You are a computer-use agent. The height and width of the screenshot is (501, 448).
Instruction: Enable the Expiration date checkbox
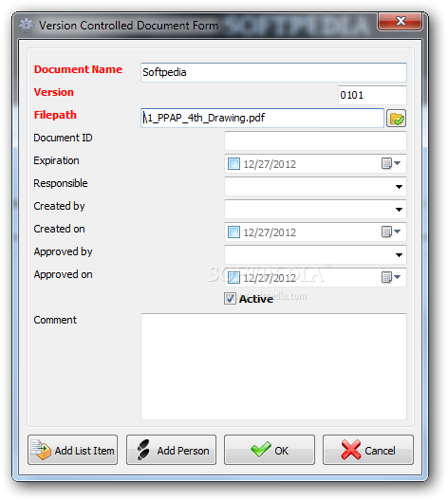(x=233, y=163)
